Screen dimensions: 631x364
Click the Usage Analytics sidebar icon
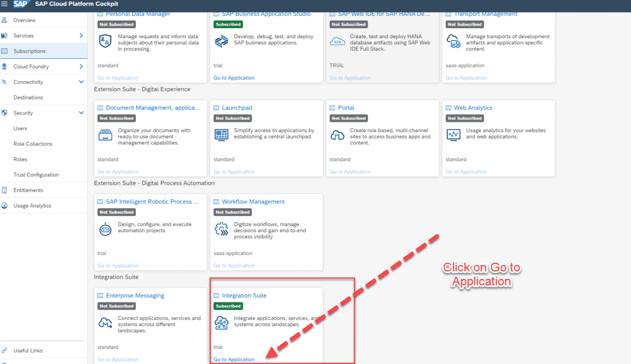(4, 205)
